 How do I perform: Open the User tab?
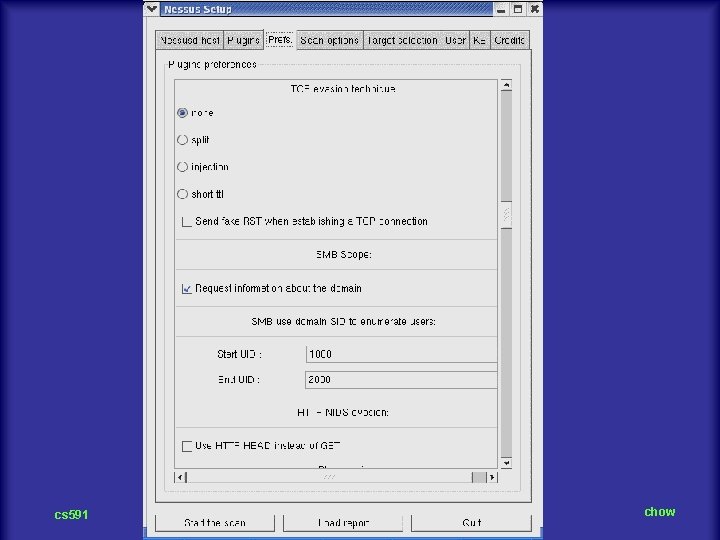click(456, 40)
